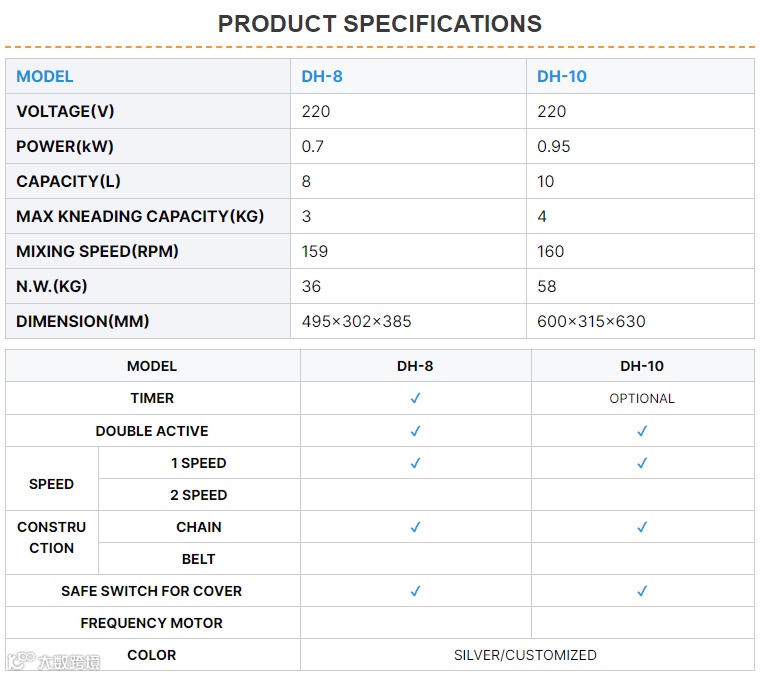Select the blue DH-10 column header
The height and width of the screenshot is (677, 760).
click(x=562, y=76)
